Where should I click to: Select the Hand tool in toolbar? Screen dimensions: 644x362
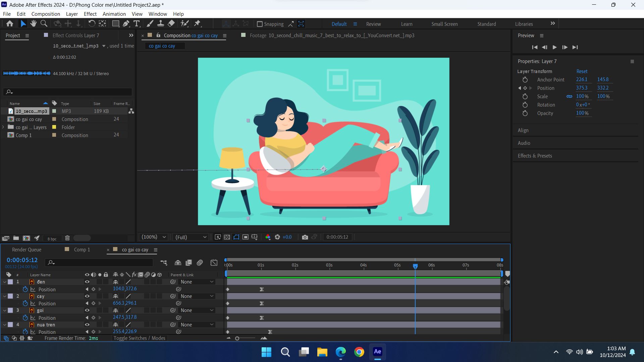coord(33,23)
